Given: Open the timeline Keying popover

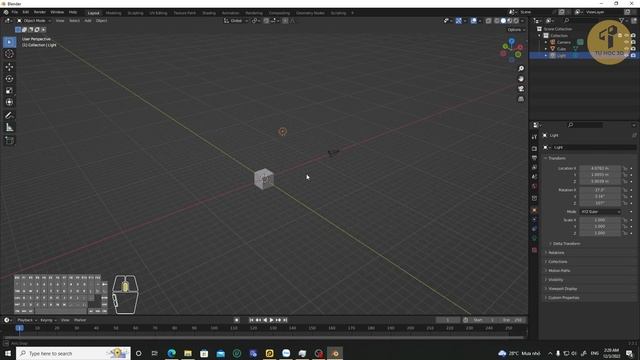Looking at the screenshot, I should tap(48, 320).
